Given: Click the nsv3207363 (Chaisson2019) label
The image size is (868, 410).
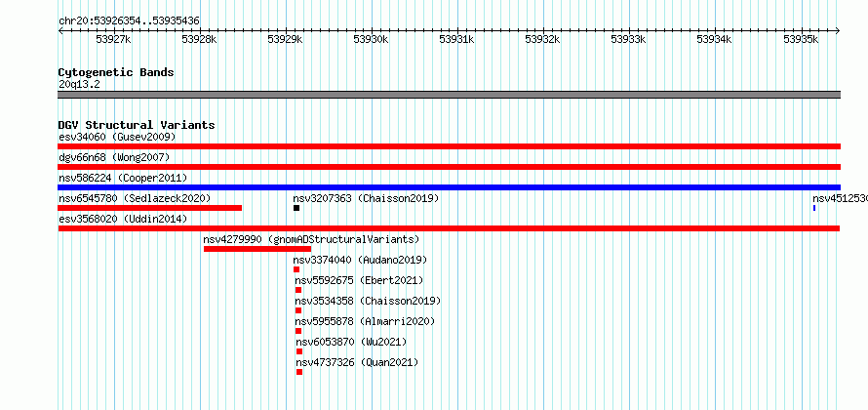Looking at the screenshot, I should coord(366,198).
